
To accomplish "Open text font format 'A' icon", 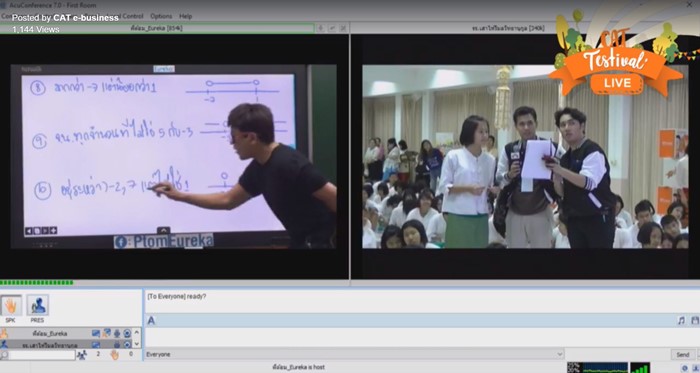I will [x=151, y=320].
